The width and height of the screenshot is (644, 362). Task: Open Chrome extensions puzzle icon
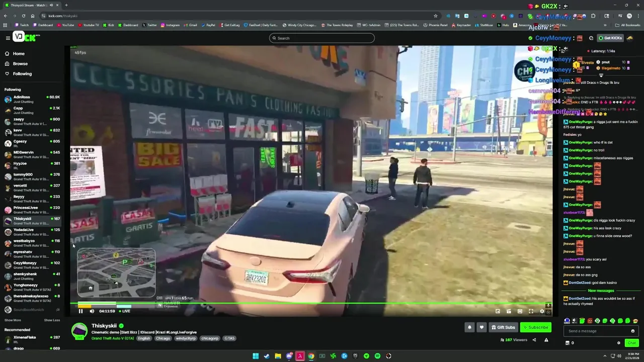[x=593, y=16]
